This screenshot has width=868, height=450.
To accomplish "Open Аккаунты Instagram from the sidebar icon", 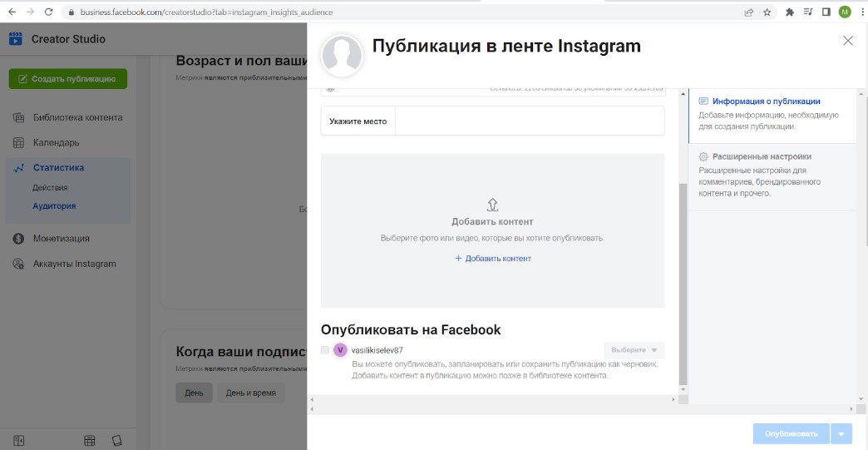I will click(x=17, y=264).
